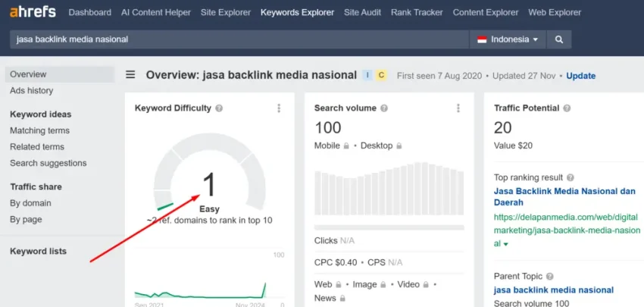Open the Indonesia country dropdown

pos(508,39)
